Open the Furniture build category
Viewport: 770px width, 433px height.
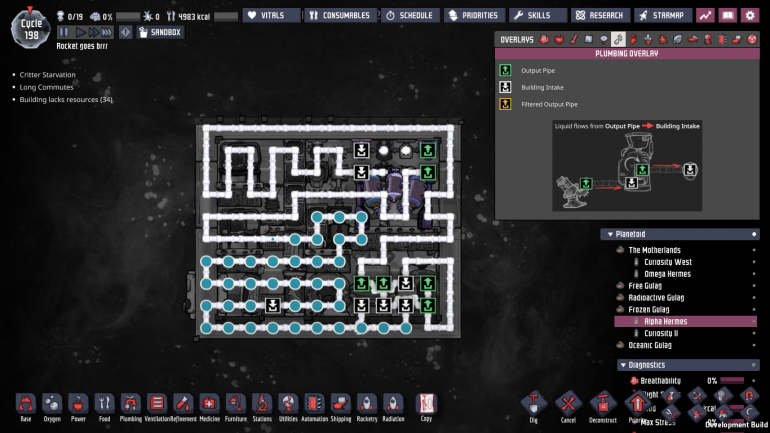tap(236, 407)
